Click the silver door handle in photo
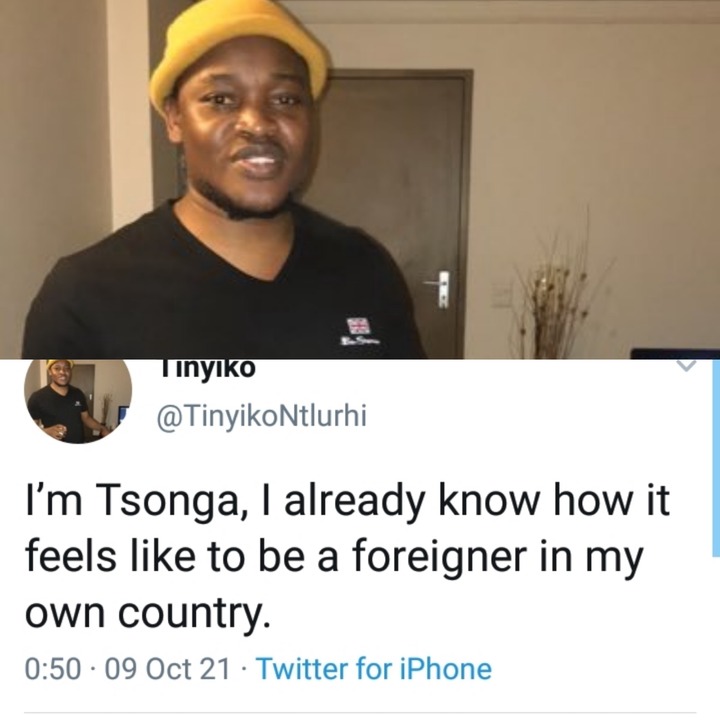Viewport: 720px width, 720px height. coord(439,287)
